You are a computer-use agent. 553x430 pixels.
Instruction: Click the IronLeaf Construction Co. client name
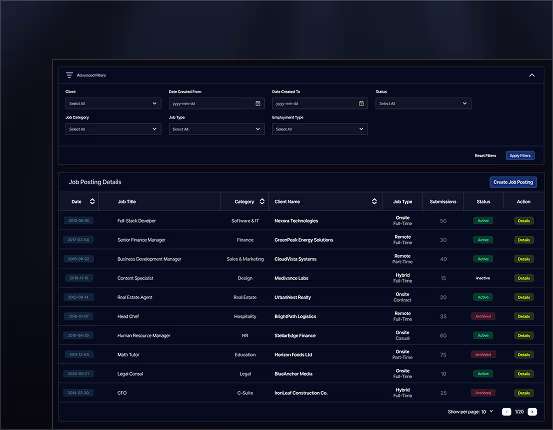click(x=301, y=393)
